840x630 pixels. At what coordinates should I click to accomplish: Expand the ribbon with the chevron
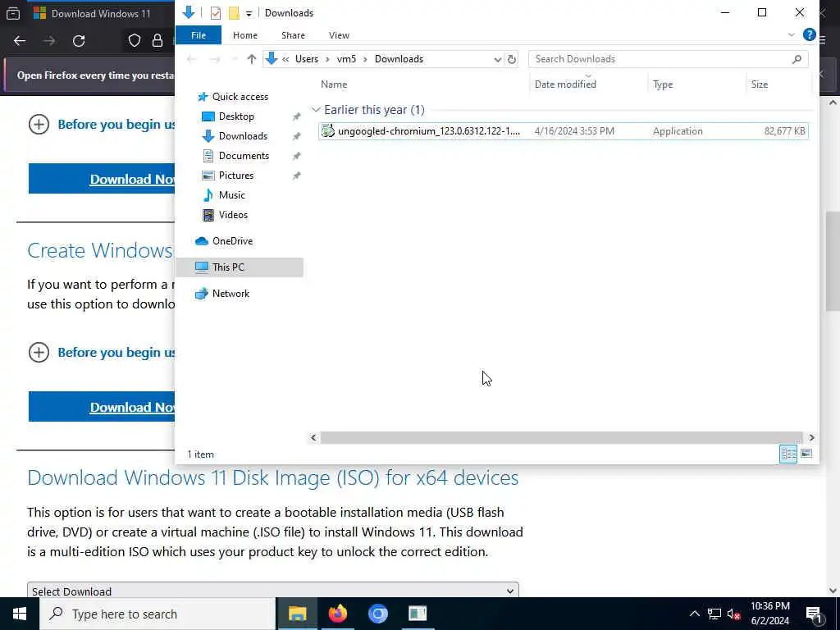tap(792, 34)
